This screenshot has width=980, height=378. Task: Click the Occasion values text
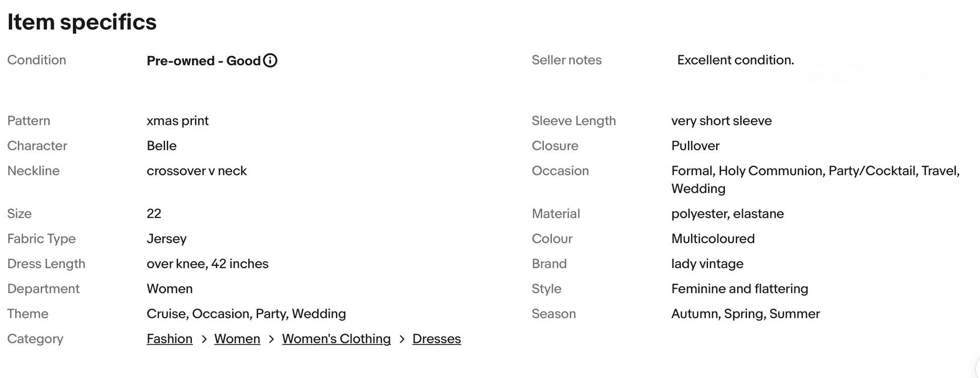pos(815,171)
